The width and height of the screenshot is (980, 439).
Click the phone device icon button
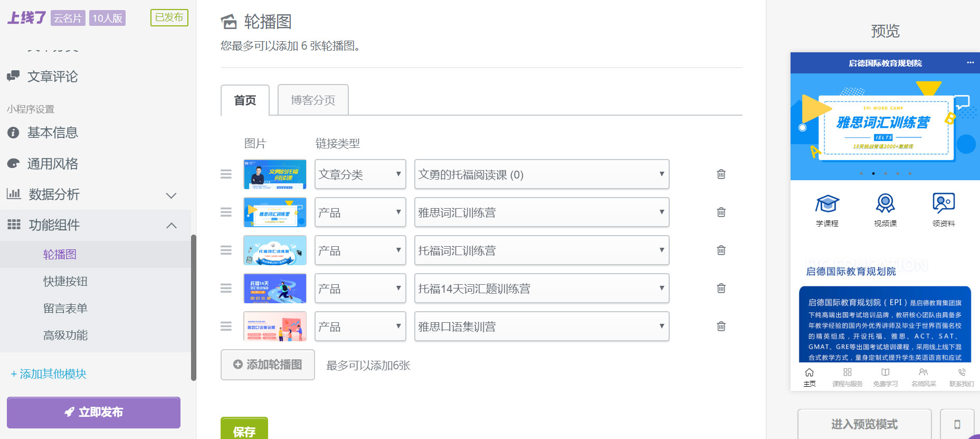(x=957, y=424)
